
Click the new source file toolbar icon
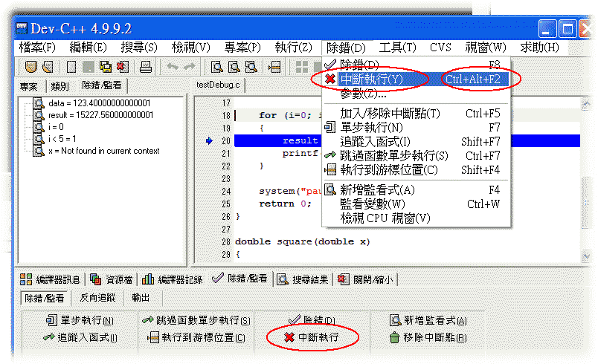71,67
